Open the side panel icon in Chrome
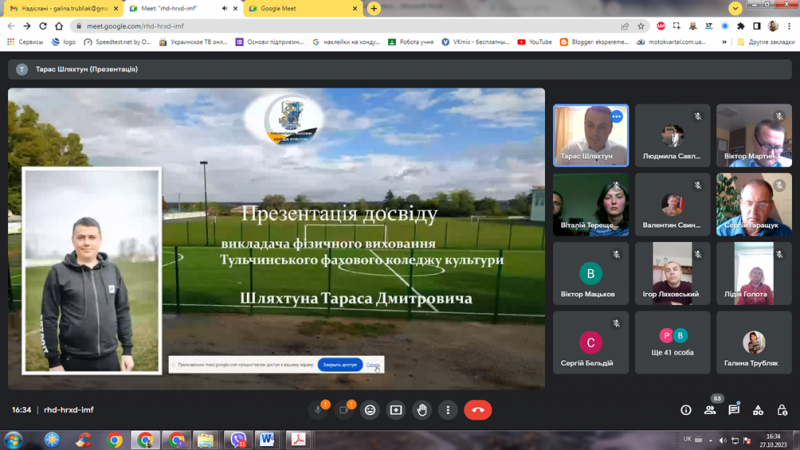The height and width of the screenshot is (450, 800). click(757, 26)
